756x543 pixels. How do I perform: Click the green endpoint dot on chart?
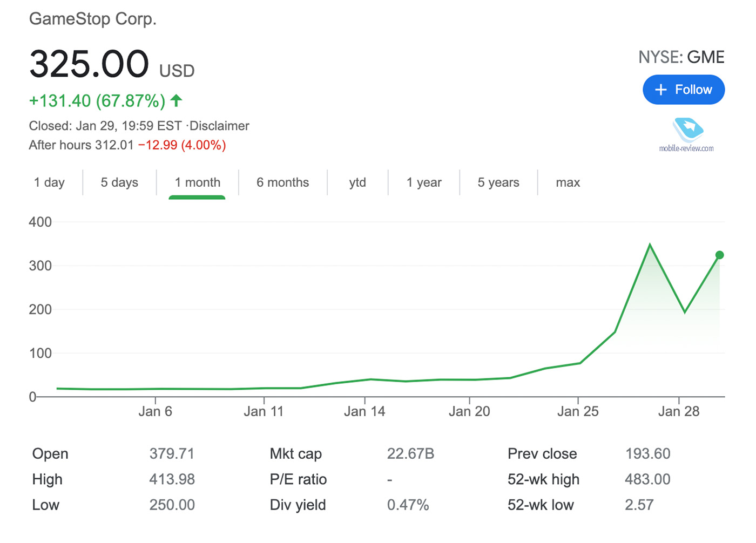click(x=719, y=255)
